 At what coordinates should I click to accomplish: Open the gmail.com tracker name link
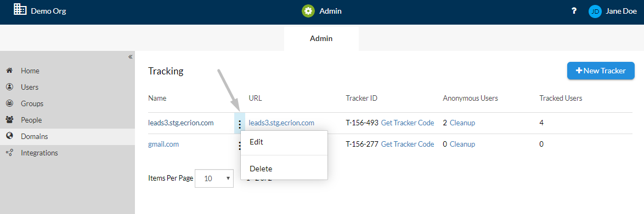tap(163, 144)
